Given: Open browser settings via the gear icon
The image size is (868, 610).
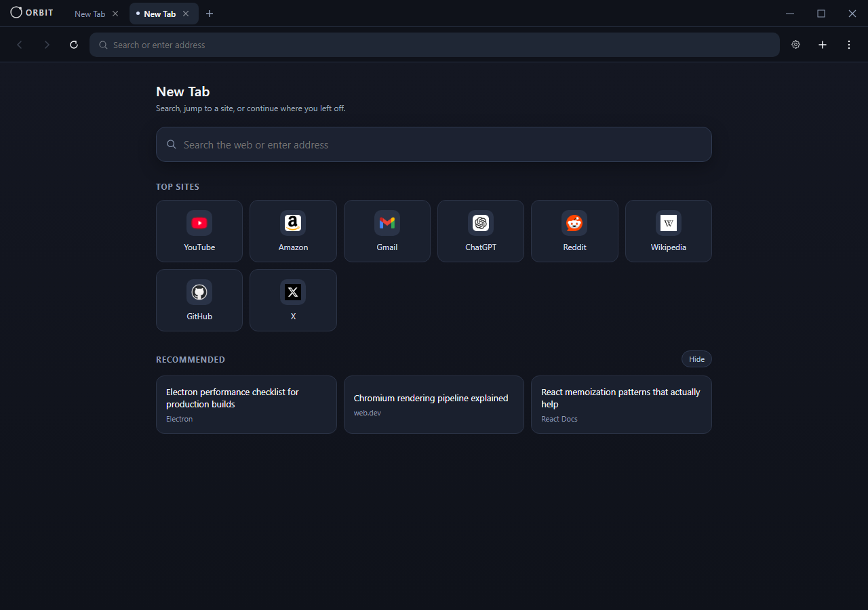Looking at the screenshot, I should tap(795, 45).
